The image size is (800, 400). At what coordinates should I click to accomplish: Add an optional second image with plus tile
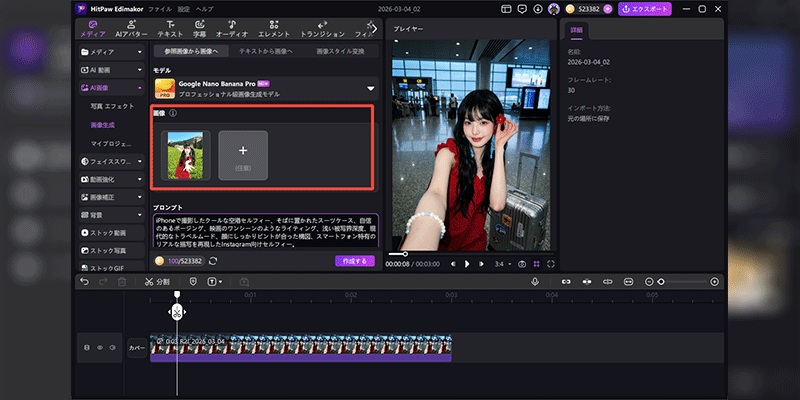click(x=243, y=155)
